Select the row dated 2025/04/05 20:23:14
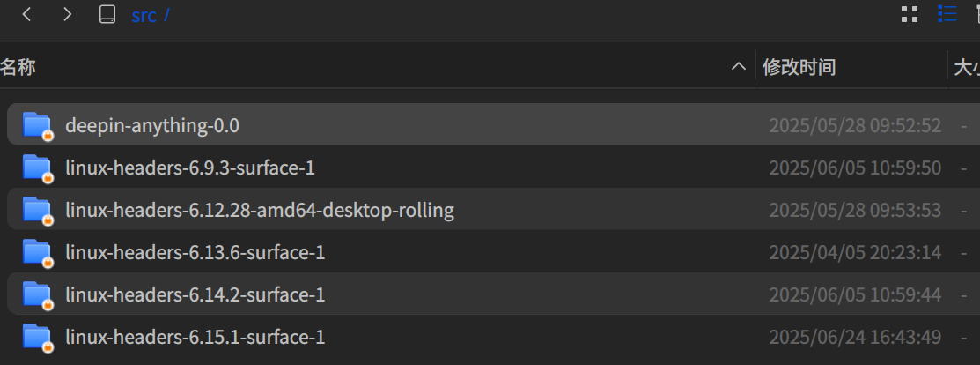 [x=494, y=252]
